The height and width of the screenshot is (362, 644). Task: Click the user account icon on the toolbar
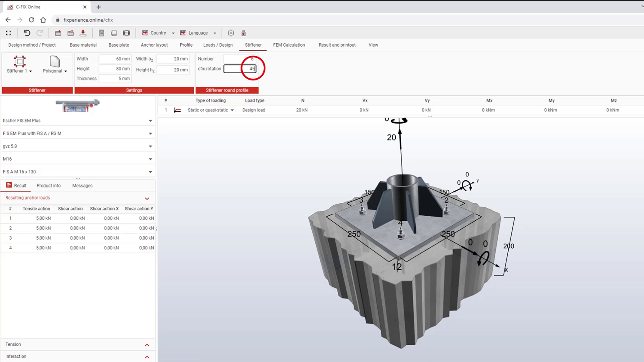[243, 33]
